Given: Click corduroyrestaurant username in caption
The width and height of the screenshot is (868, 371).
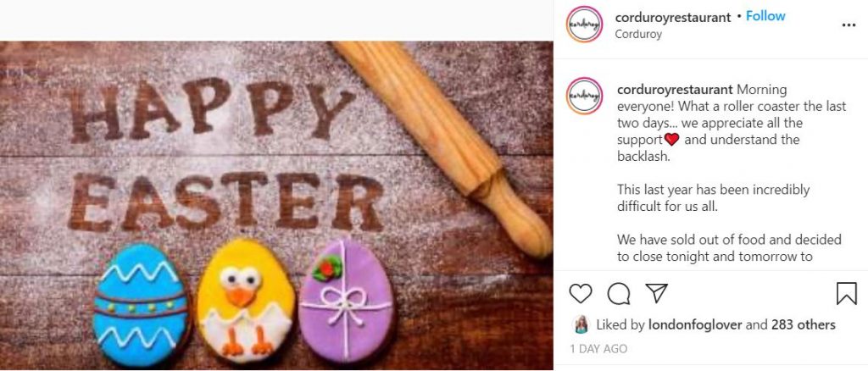Looking at the screenshot, I should click(675, 89).
